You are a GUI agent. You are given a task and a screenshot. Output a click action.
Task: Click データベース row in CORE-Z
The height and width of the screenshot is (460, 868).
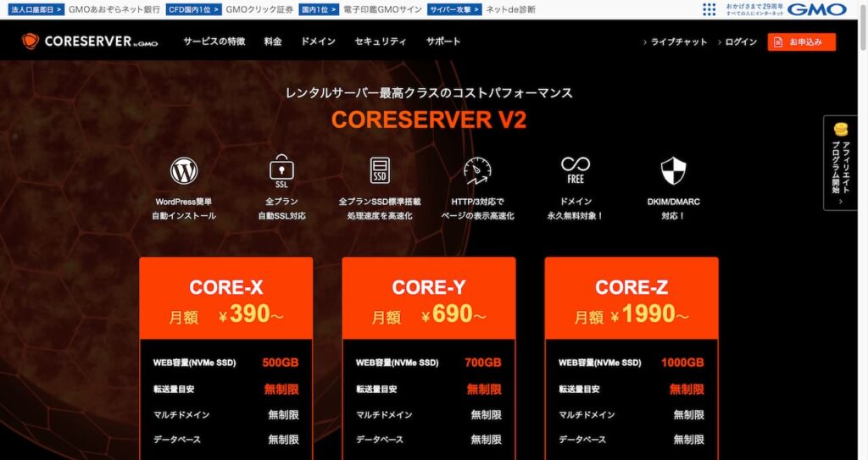(x=632, y=440)
